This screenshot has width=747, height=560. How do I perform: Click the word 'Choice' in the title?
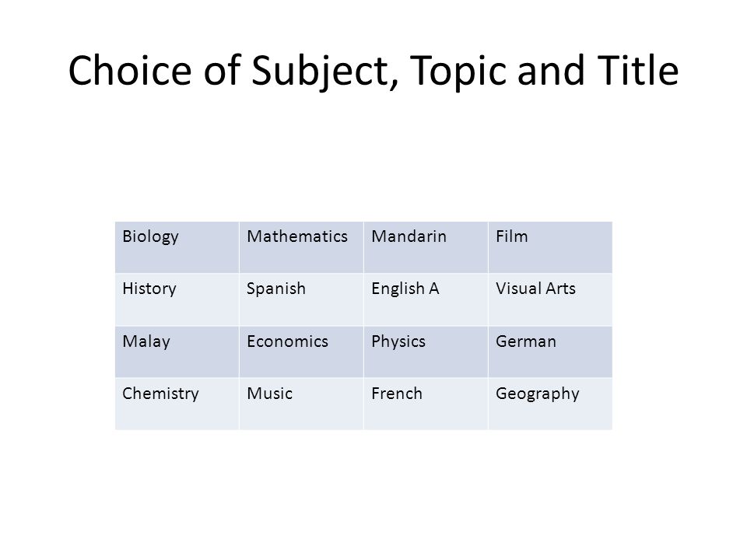(130, 71)
